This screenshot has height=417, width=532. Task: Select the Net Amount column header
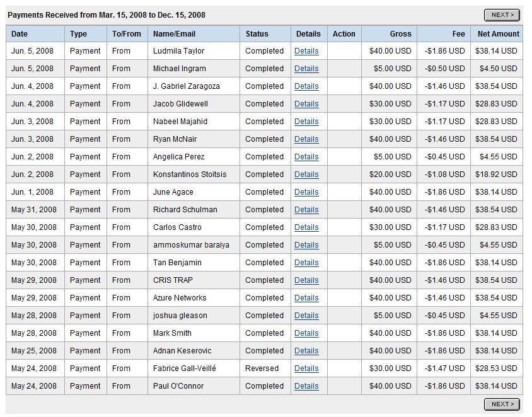(498, 34)
